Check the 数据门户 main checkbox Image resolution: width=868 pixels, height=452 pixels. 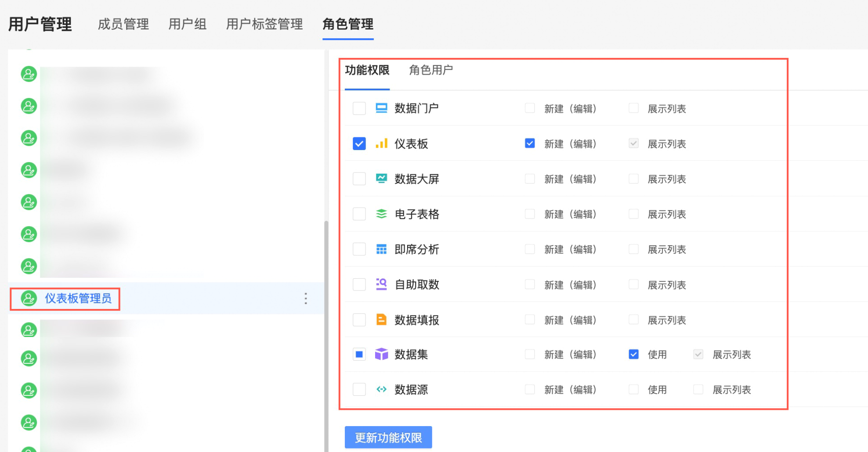click(359, 108)
